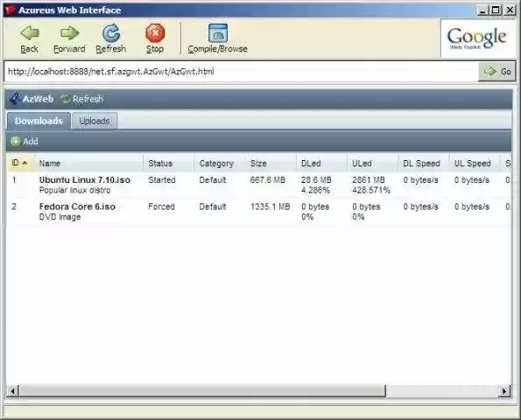Click the Forward arrow icon
Screen dimensions: 521x420
coord(69,33)
